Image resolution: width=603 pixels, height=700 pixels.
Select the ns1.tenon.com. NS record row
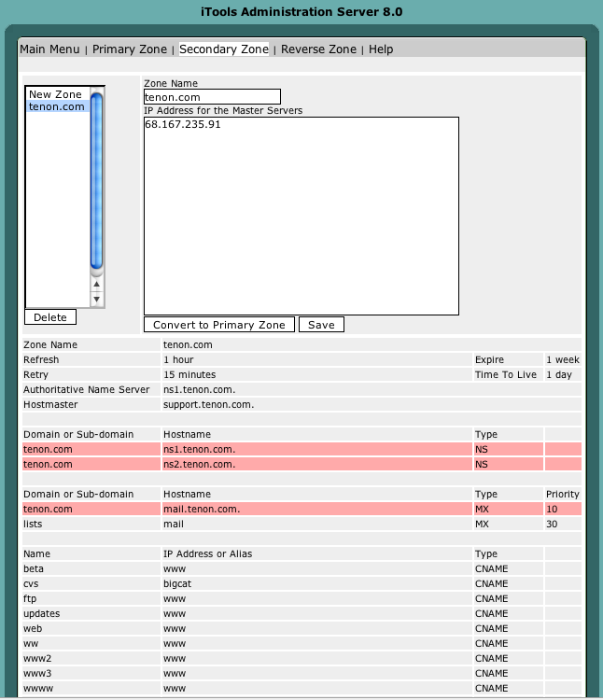302,449
